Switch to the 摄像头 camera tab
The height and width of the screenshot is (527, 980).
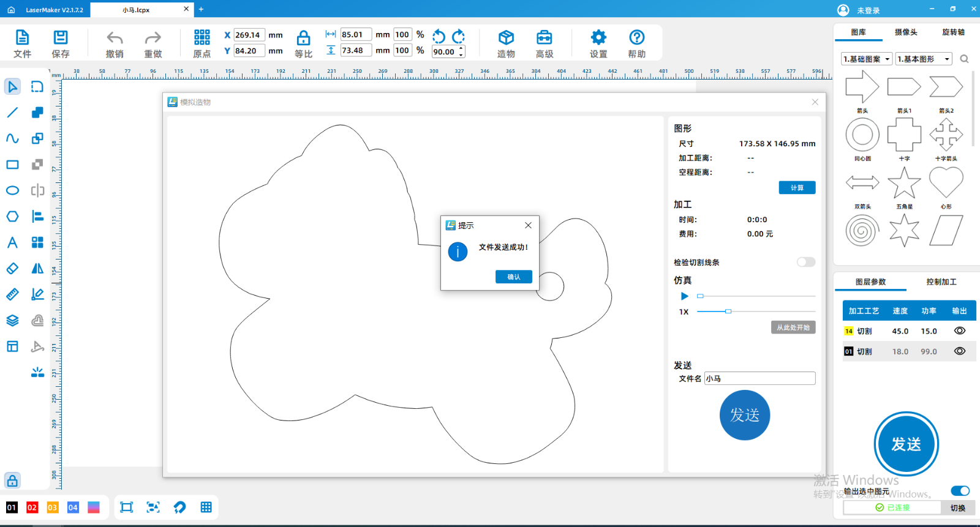[x=905, y=32]
